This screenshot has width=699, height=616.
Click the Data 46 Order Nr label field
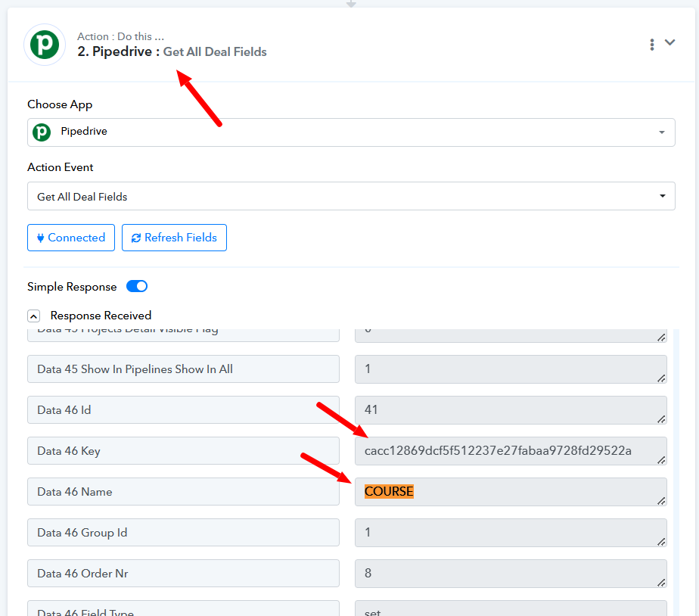coord(183,574)
